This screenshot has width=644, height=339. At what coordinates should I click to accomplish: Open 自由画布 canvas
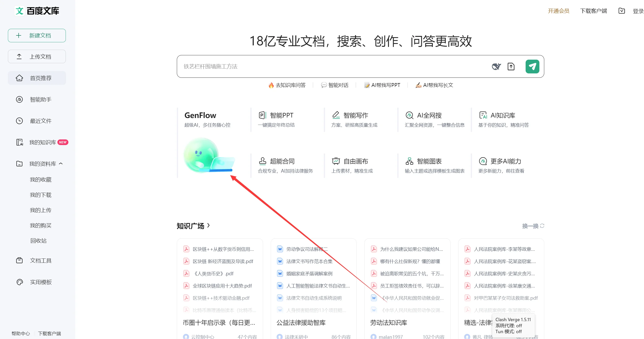[356, 161]
